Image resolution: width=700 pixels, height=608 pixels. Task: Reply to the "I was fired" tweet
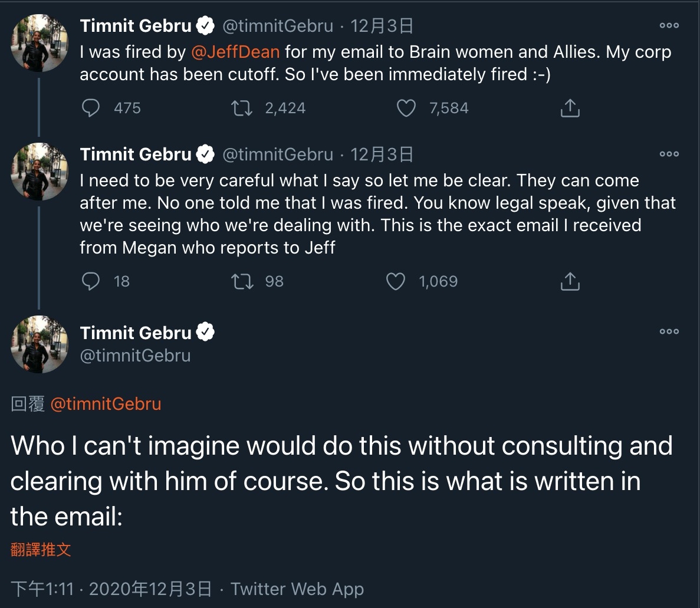tap(90, 109)
